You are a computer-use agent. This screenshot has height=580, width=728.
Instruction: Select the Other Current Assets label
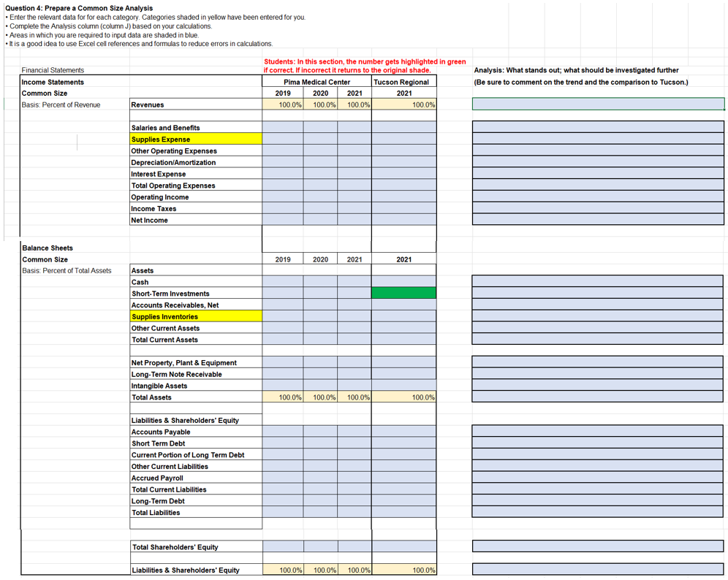click(x=165, y=328)
